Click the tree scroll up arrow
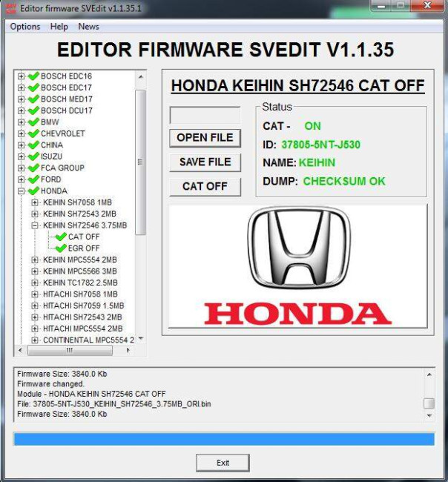Viewport: 448px width, 482px height. click(140, 76)
